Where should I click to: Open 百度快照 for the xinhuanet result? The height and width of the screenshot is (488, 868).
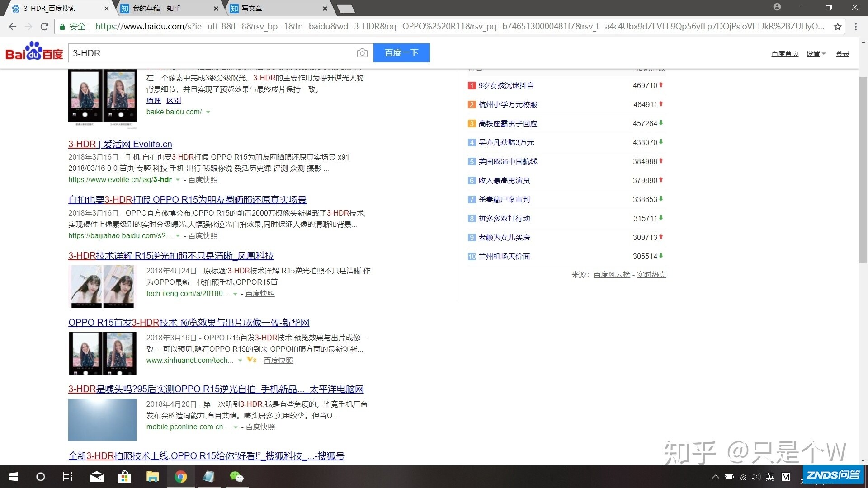[278, 361]
